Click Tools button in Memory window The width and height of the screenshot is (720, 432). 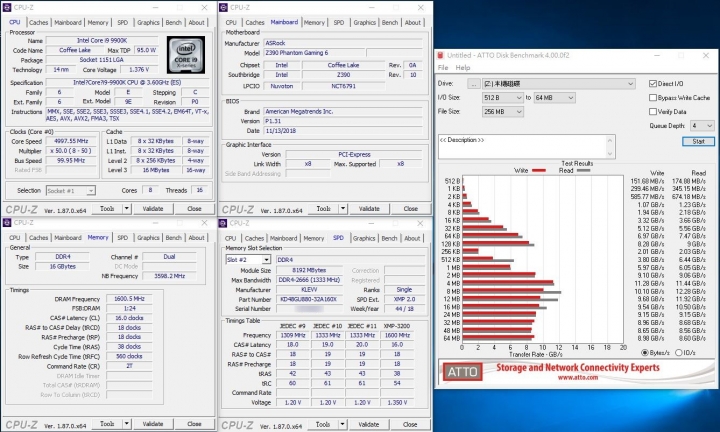click(x=107, y=424)
